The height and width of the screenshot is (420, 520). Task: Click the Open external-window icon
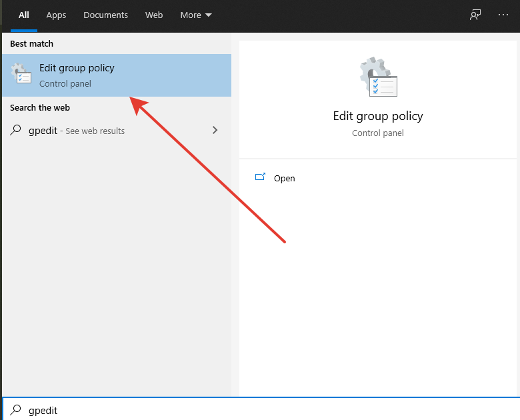point(260,177)
